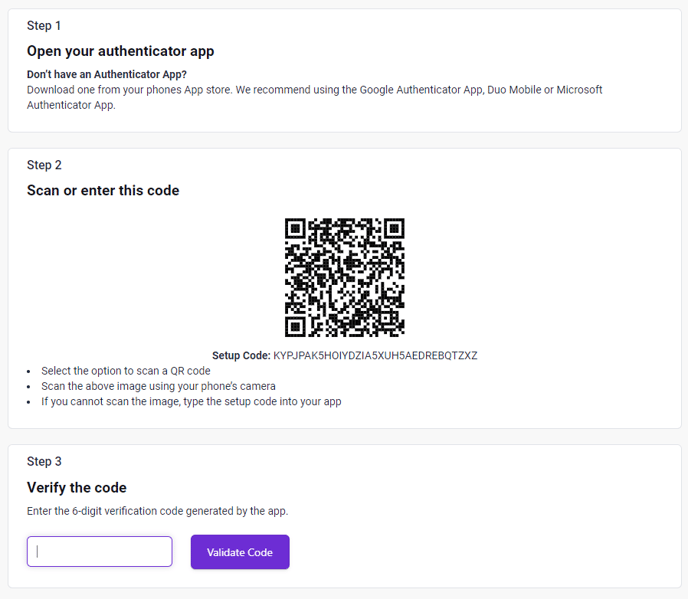Click the Verify the code heading

[77, 488]
